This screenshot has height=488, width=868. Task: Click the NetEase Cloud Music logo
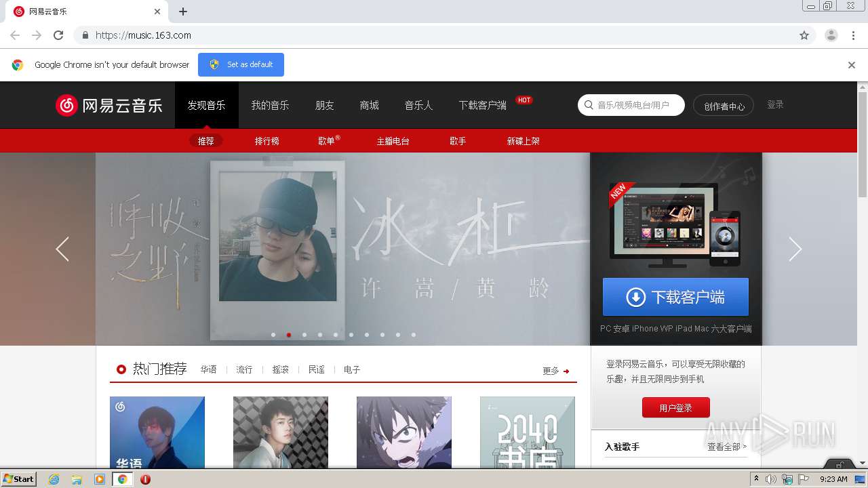coord(109,105)
